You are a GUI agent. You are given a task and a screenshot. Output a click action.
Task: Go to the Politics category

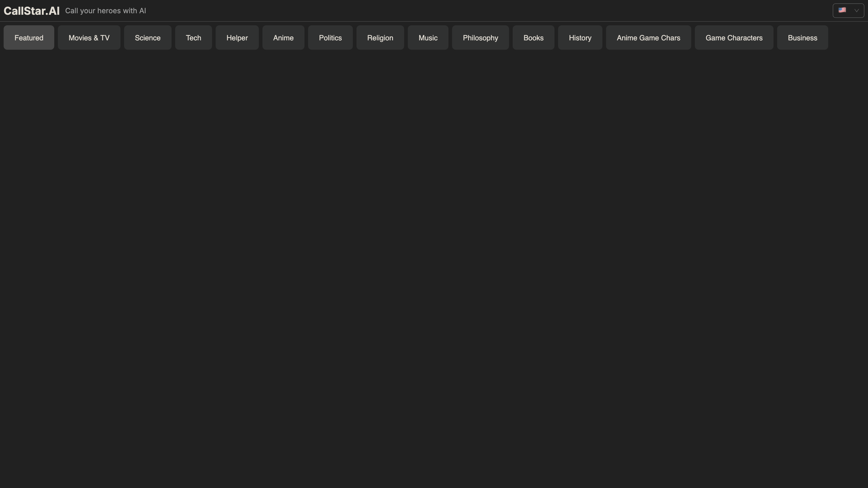(330, 38)
